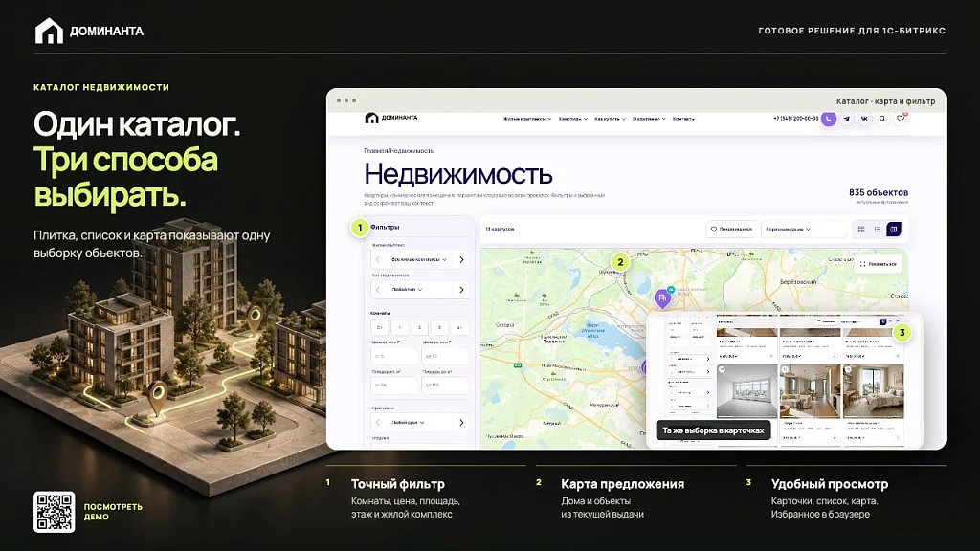This screenshot has height=551, width=980.
Task: Click 'Точный фильтр' feature title
Action: click(398, 484)
